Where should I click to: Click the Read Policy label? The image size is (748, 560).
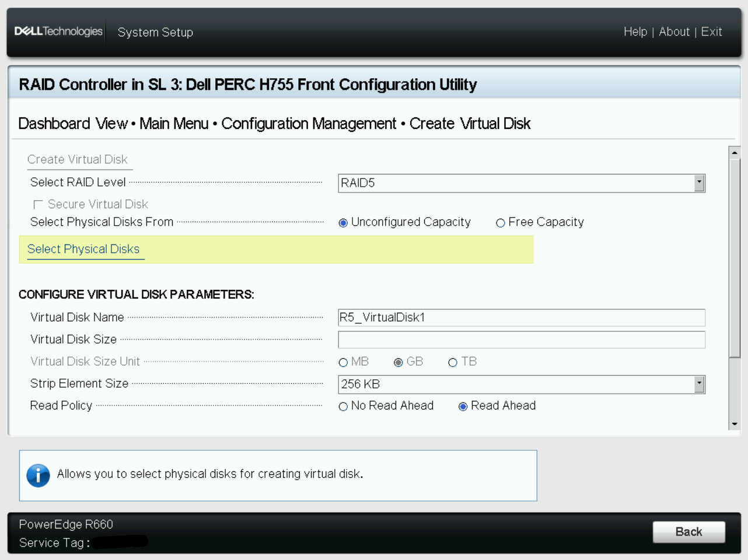(x=61, y=405)
